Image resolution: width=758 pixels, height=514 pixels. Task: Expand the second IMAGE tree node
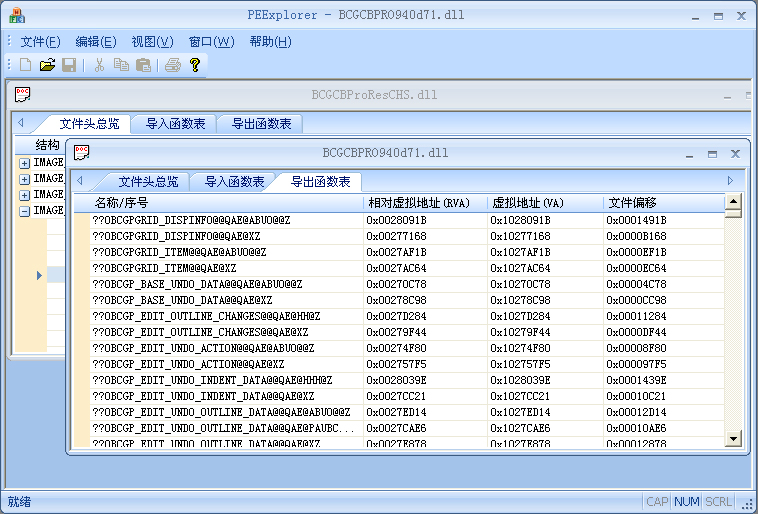(x=24, y=179)
